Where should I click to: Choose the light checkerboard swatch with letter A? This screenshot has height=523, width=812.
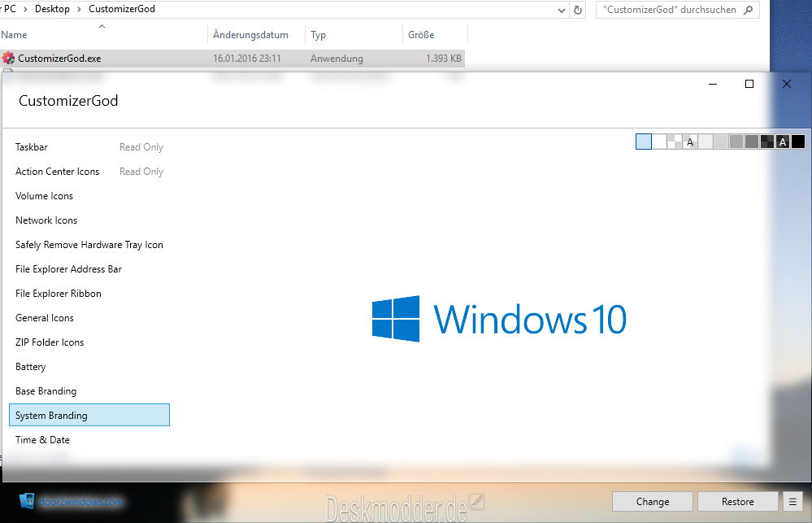click(x=690, y=142)
